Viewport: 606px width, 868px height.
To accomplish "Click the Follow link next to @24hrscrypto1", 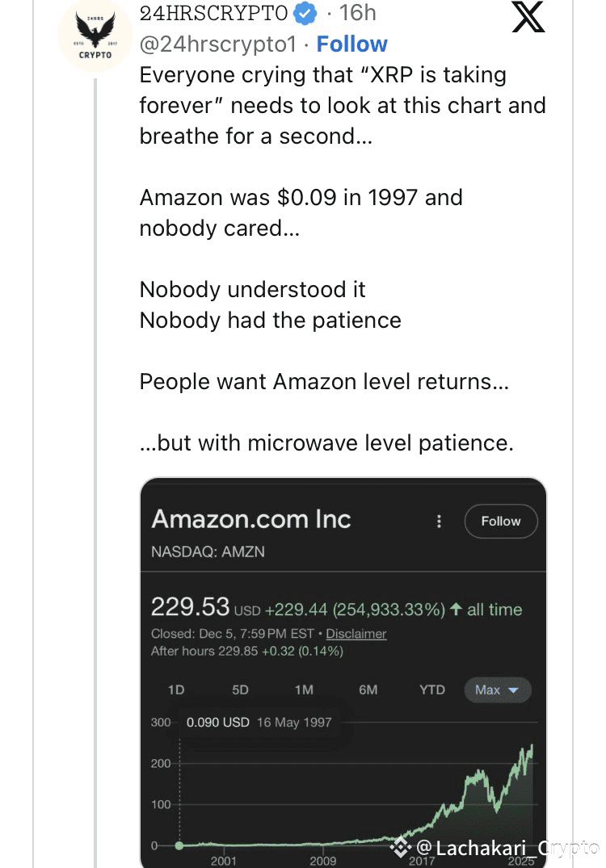I will (351, 44).
